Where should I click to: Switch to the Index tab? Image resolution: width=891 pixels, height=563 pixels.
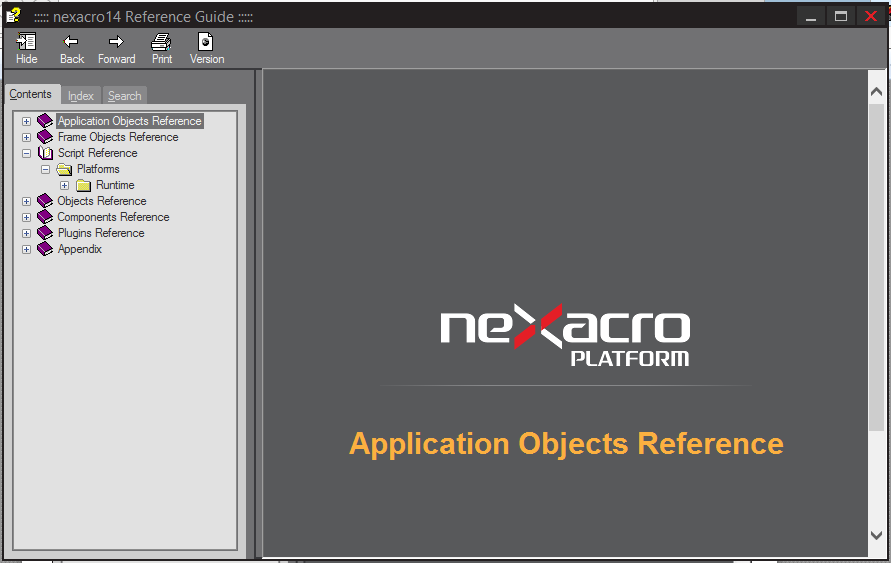[81, 96]
